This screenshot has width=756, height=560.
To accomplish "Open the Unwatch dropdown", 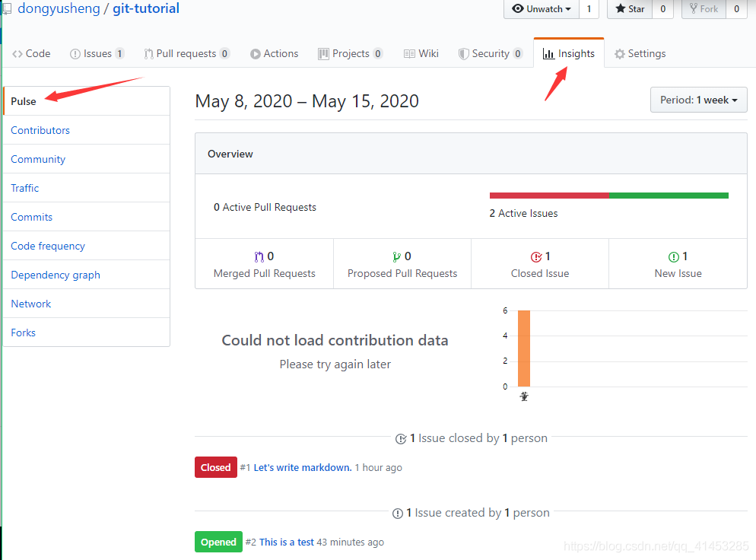I will (542, 9).
